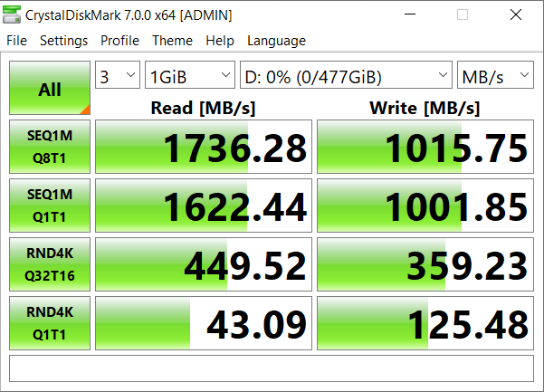Run the RND4K Q1T1 test
The image size is (544, 392).
click(50, 324)
